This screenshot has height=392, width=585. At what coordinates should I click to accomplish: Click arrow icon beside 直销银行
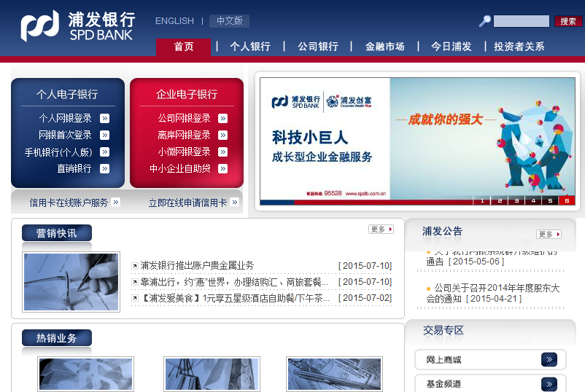105,169
